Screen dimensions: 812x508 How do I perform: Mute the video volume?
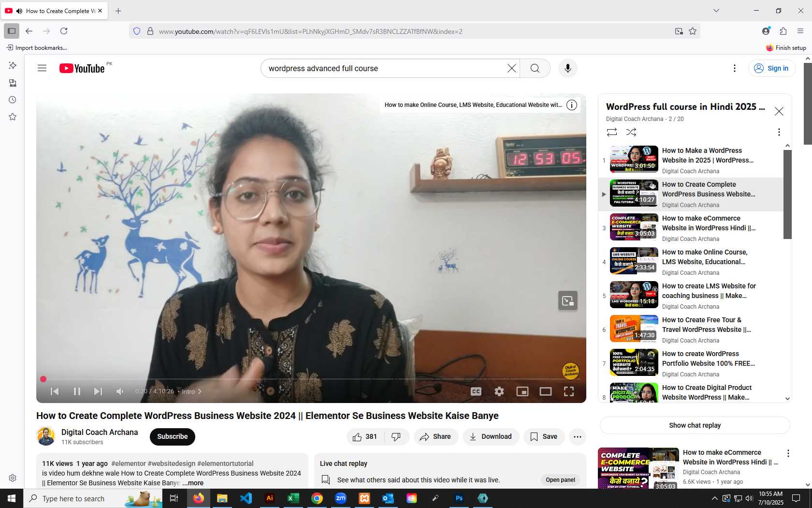point(120,391)
